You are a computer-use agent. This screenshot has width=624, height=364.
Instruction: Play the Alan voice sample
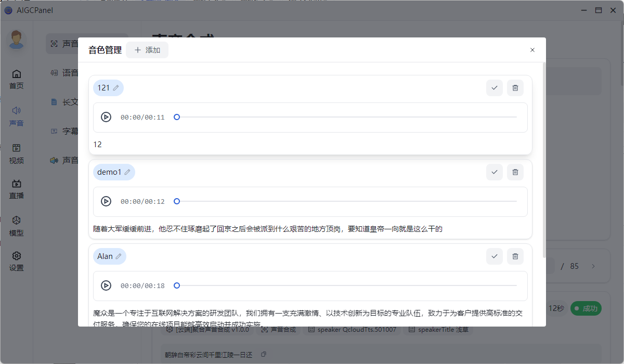pyautogui.click(x=106, y=285)
